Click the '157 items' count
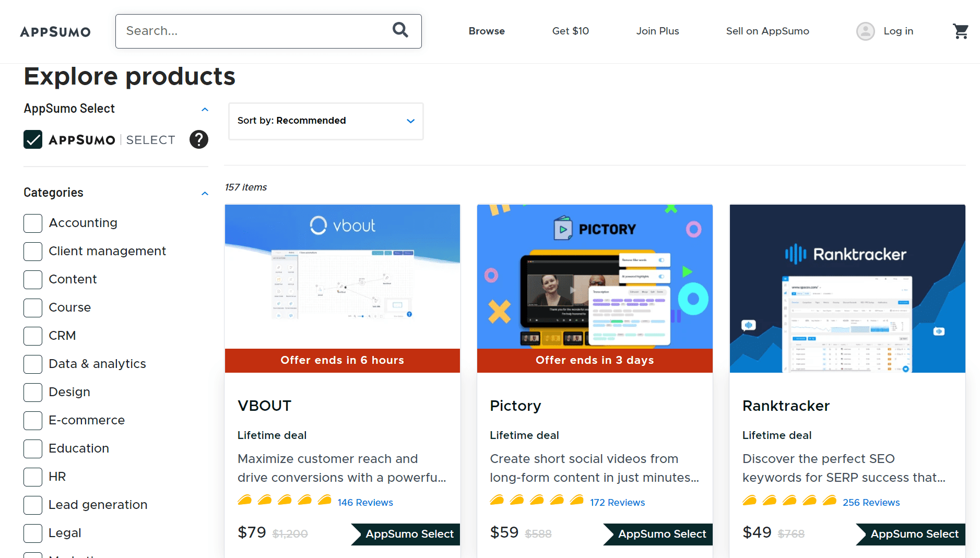Viewport: 980px width, 558px height. pos(245,187)
